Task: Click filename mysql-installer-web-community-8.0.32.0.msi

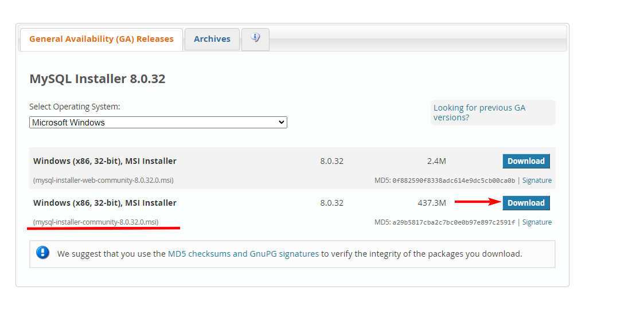Action: (103, 180)
